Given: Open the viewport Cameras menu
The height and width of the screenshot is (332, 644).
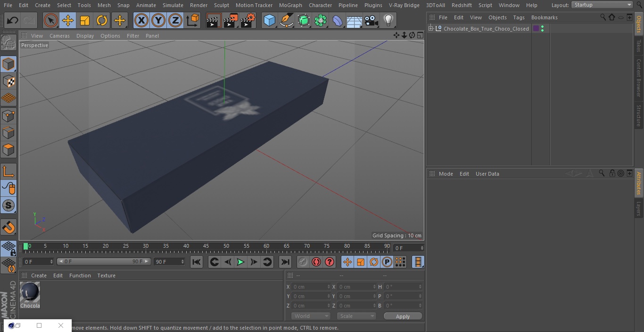Looking at the screenshot, I should [x=59, y=36].
